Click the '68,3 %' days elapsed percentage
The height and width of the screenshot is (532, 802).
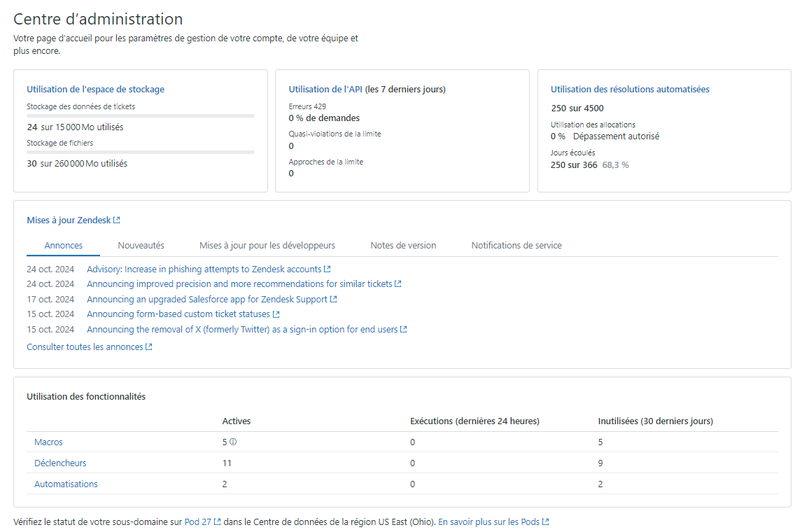(616, 165)
